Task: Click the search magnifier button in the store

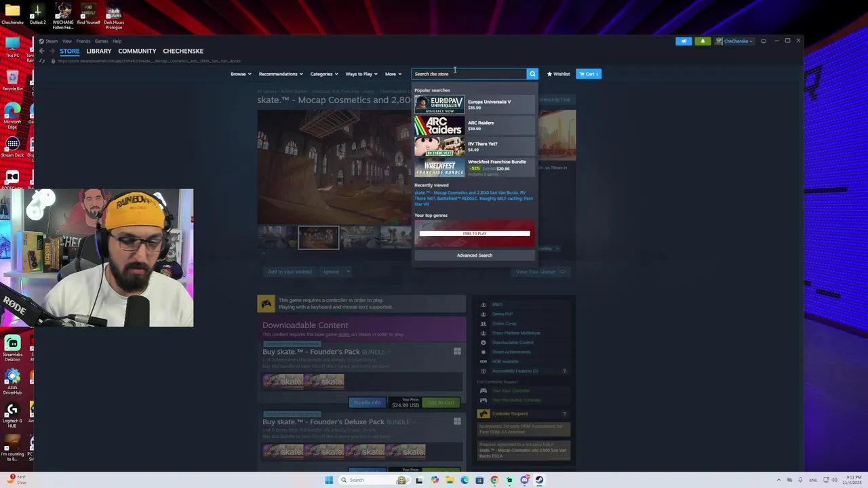Action: point(532,74)
